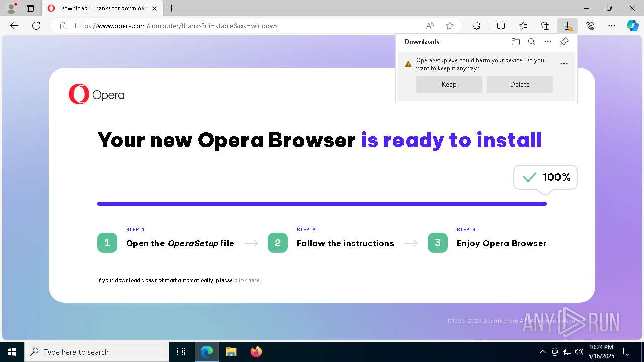
Task: Open OperaSetup.exe item more actions
Action: (564, 64)
